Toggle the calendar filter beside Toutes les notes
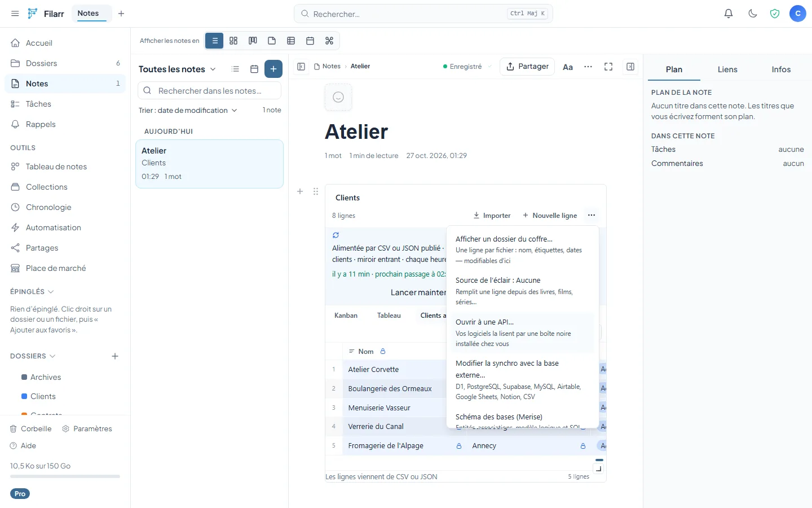This screenshot has height=508, width=812. point(254,69)
